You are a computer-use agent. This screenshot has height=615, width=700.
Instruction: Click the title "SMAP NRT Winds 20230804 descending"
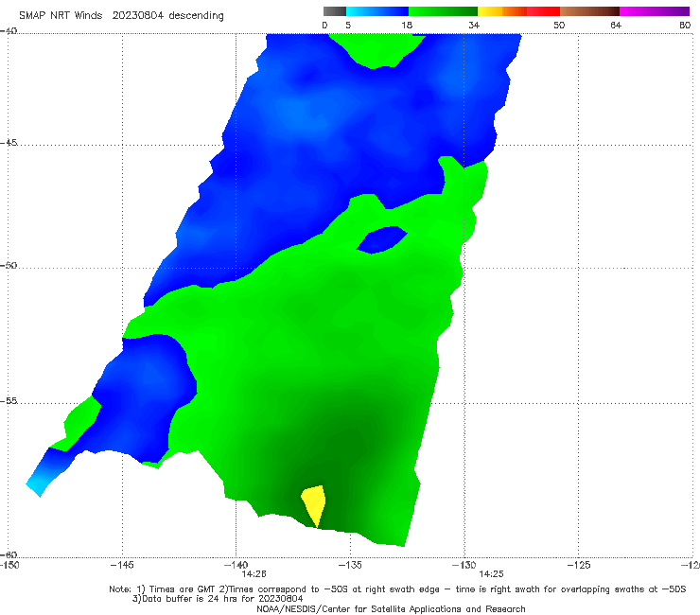point(121,16)
